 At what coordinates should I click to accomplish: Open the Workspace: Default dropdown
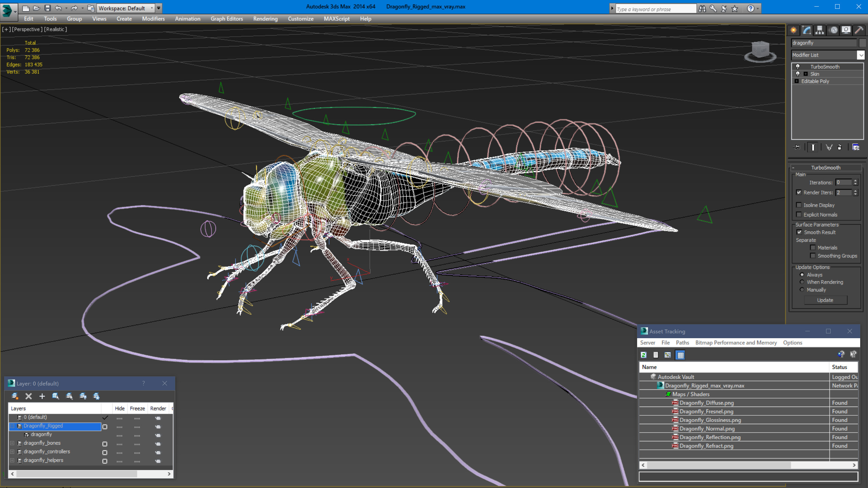coord(126,8)
